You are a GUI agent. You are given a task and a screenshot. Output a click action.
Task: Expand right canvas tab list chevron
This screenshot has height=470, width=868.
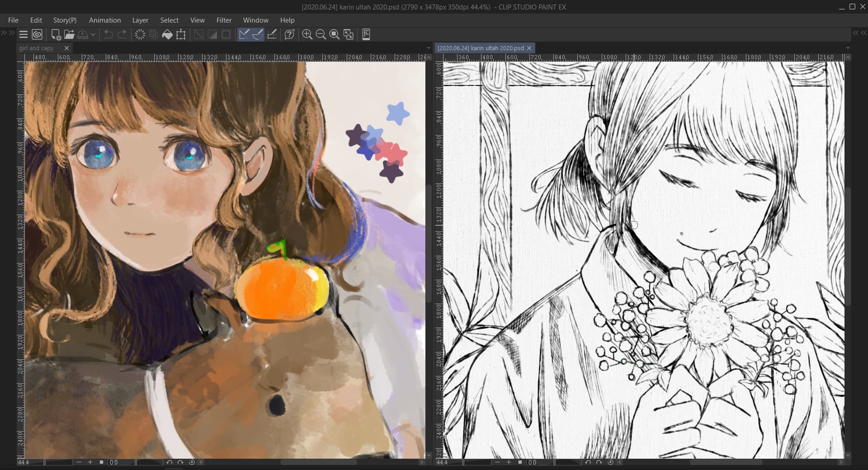tap(848, 48)
